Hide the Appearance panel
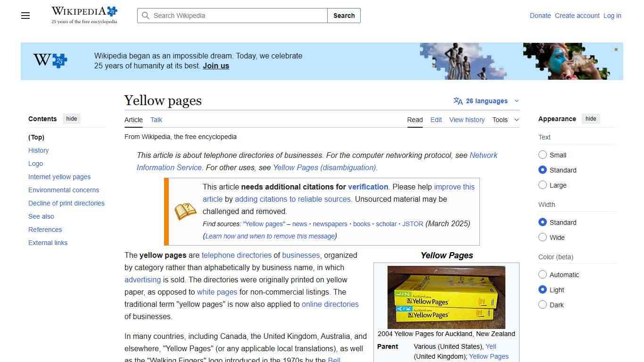 pyautogui.click(x=591, y=119)
